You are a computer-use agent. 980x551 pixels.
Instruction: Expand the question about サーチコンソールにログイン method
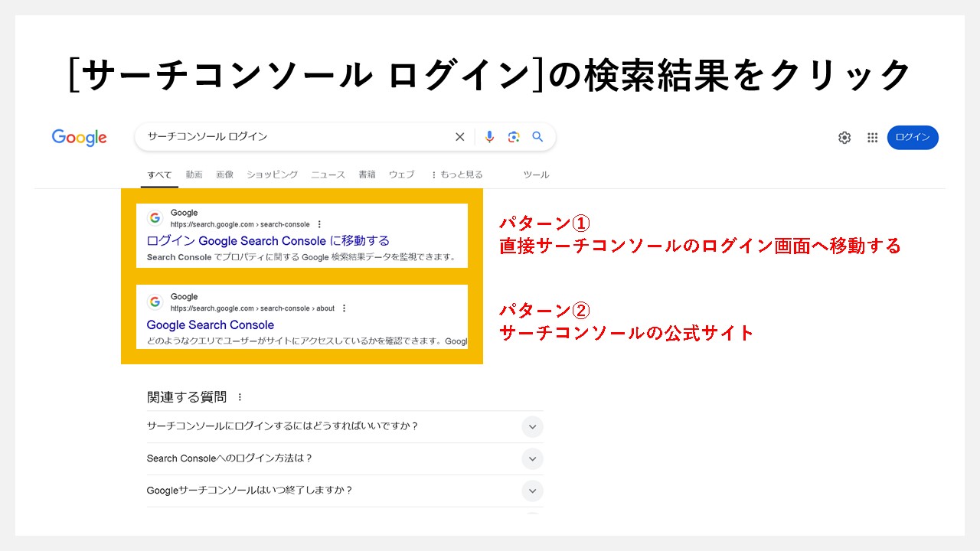532,426
